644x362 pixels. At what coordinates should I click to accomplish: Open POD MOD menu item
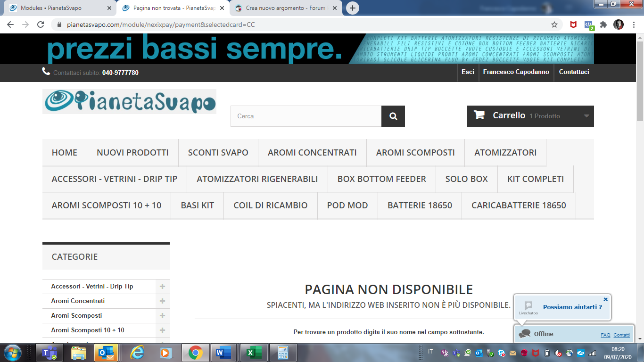pyautogui.click(x=347, y=205)
